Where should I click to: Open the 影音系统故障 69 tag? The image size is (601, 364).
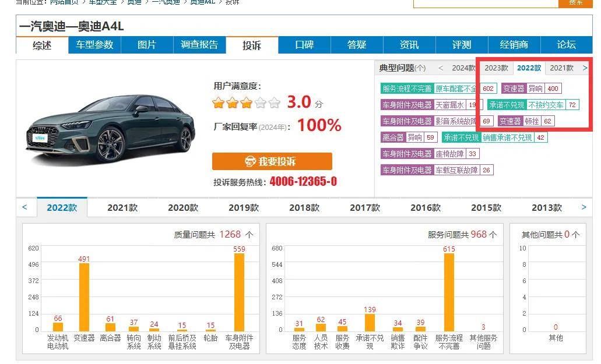pyautogui.click(x=437, y=121)
